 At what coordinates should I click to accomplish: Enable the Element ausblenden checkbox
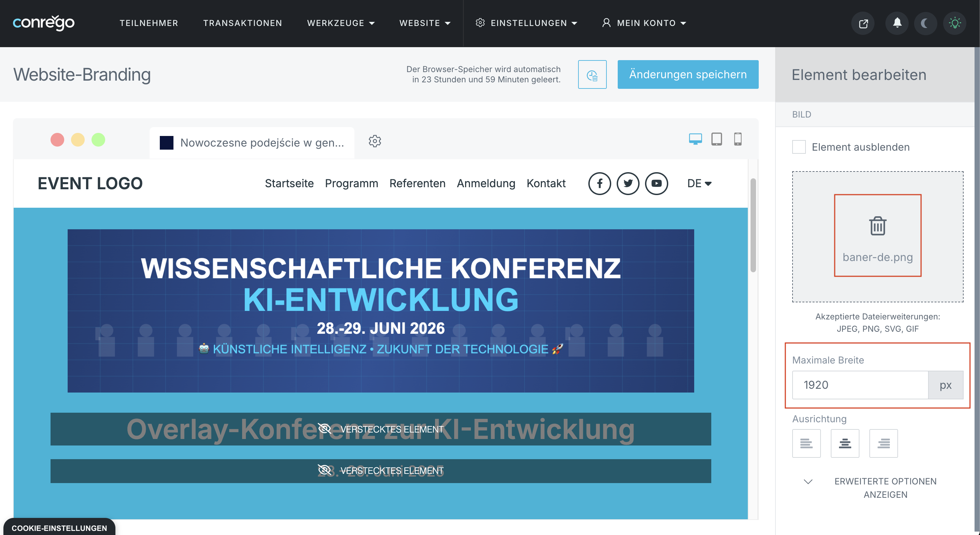click(799, 147)
